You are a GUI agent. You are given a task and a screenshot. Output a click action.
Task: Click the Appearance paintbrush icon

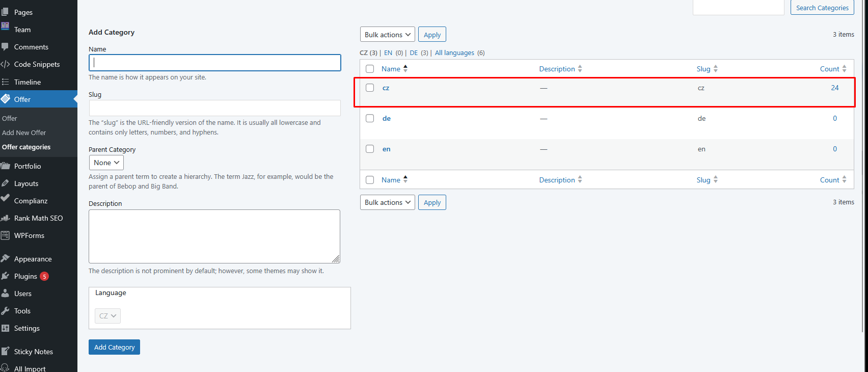(5, 259)
